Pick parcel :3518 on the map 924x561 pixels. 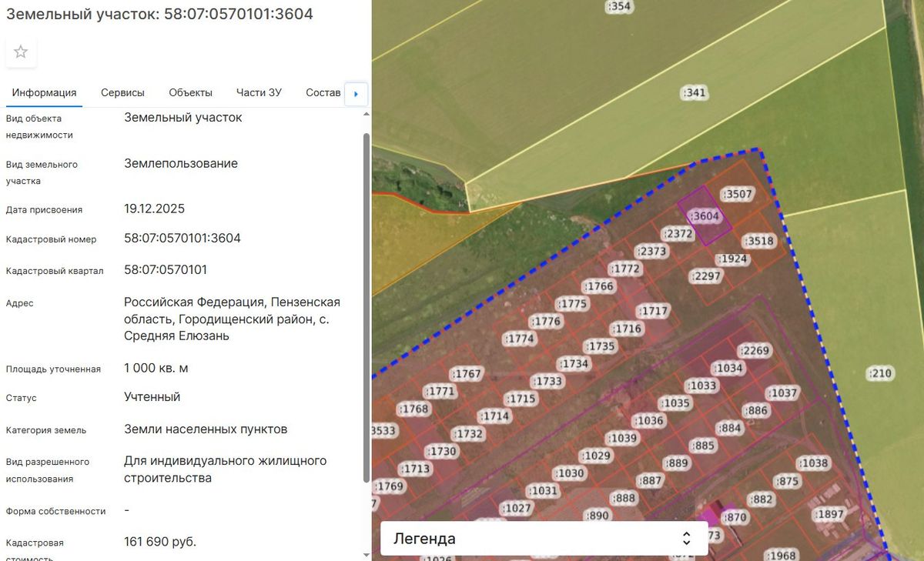click(759, 241)
